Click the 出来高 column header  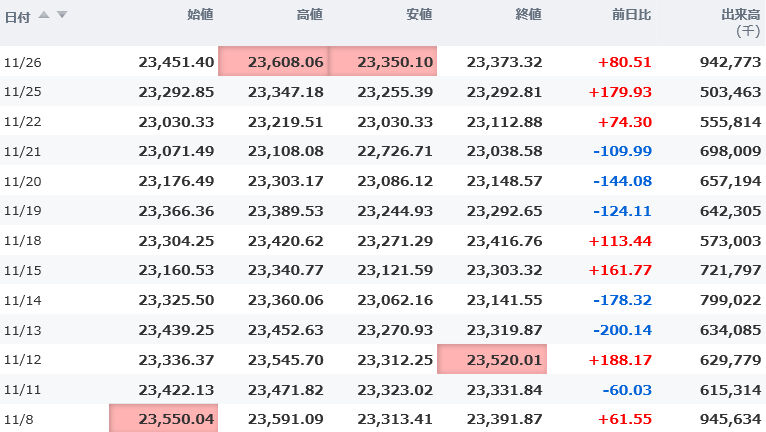[x=740, y=16]
